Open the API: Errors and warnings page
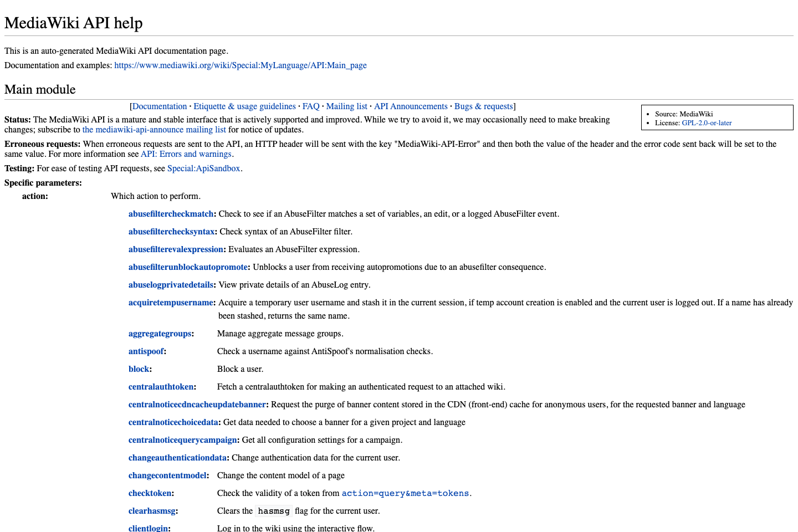The height and width of the screenshot is (532, 798). (186, 154)
